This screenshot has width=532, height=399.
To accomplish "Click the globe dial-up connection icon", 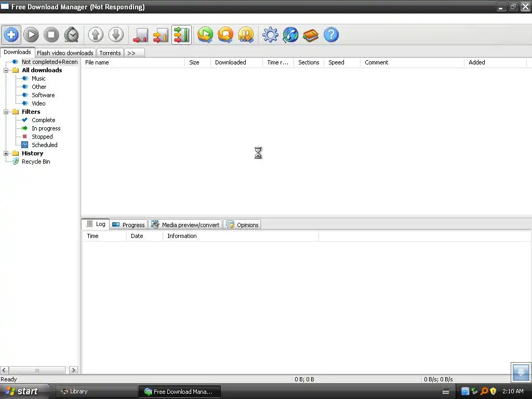I will (x=290, y=35).
